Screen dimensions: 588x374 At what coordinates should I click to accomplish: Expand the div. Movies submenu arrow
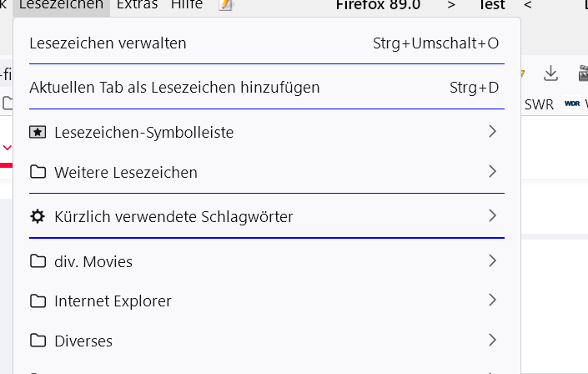(492, 261)
